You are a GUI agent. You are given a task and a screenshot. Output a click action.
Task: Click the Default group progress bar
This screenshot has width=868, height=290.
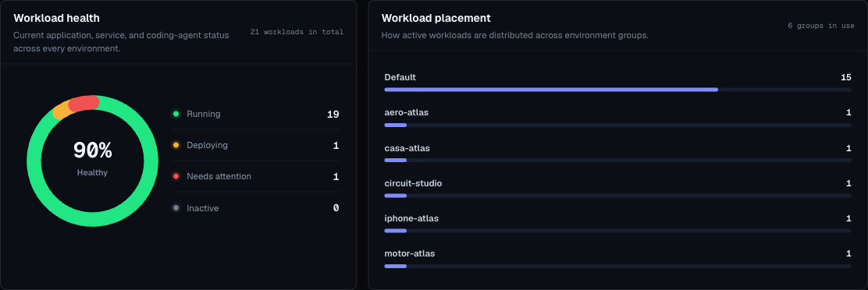(617, 90)
